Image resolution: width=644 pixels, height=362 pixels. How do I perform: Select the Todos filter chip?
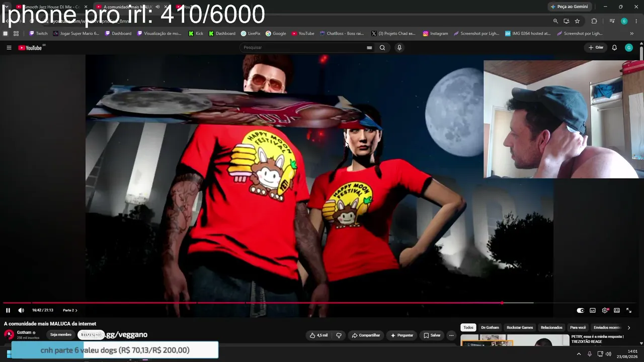pos(468,327)
